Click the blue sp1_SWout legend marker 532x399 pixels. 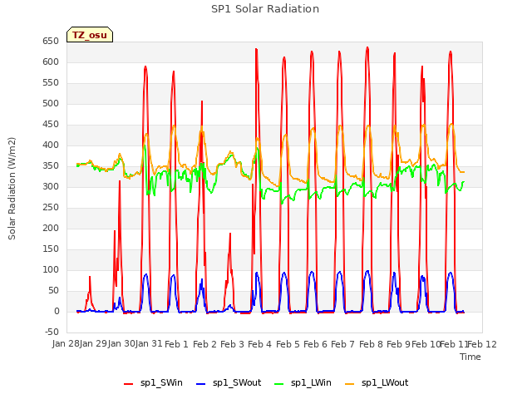pyautogui.click(x=201, y=384)
